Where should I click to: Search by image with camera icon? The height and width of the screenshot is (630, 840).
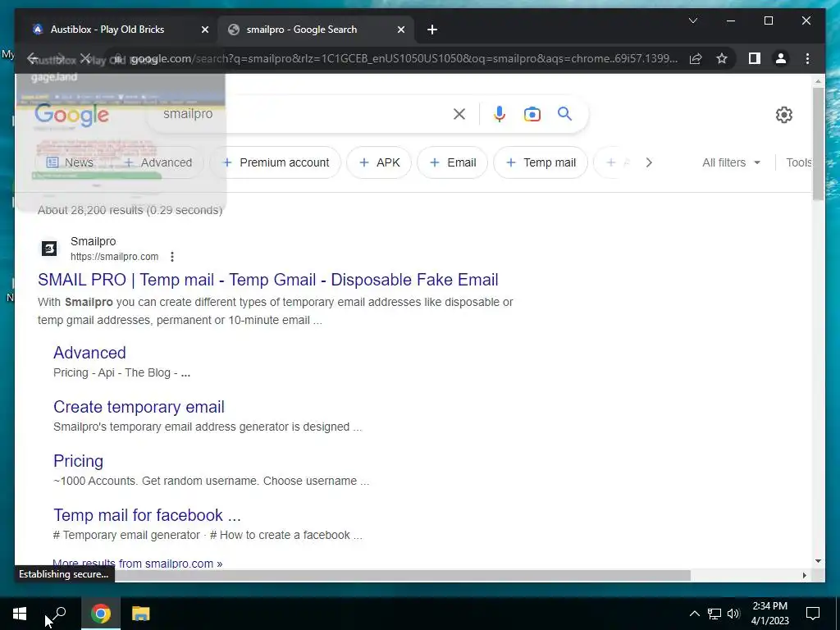point(532,114)
